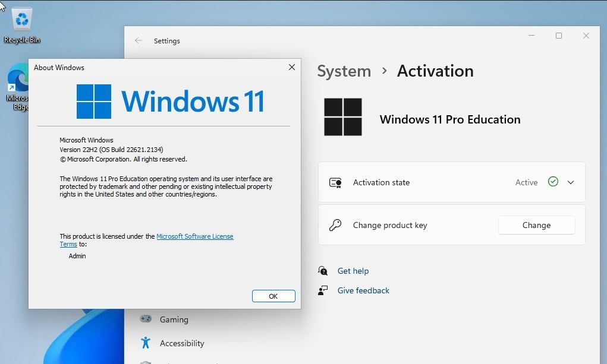Viewport: 607px width, 364px height.
Task: Expand the Activation state chevron
Action: tap(571, 182)
